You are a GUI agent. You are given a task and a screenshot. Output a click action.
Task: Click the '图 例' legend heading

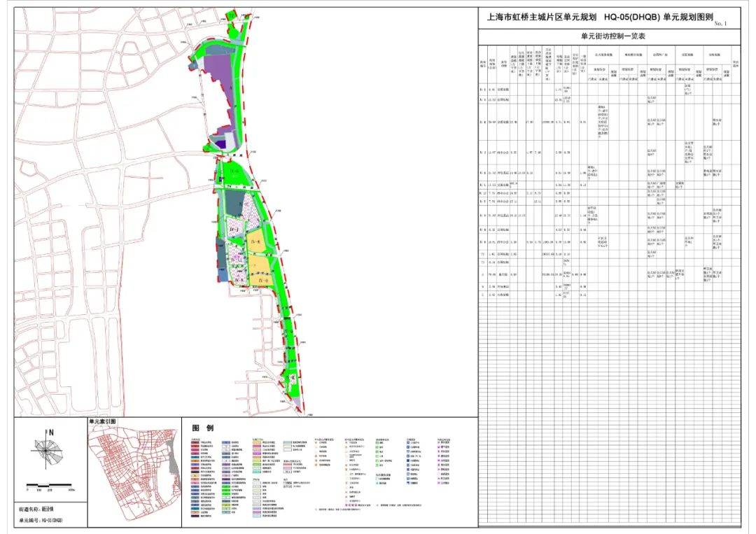click(202, 428)
